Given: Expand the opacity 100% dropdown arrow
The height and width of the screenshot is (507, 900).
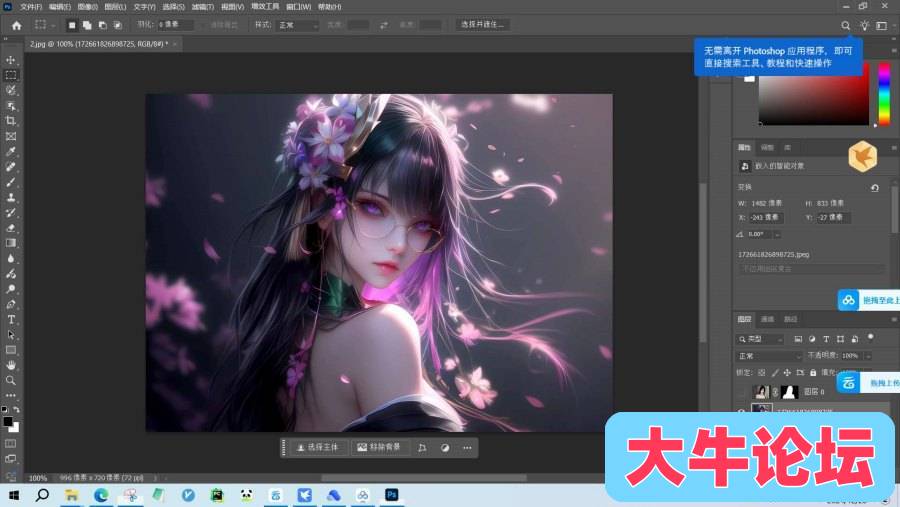Looking at the screenshot, I should point(868,356).
